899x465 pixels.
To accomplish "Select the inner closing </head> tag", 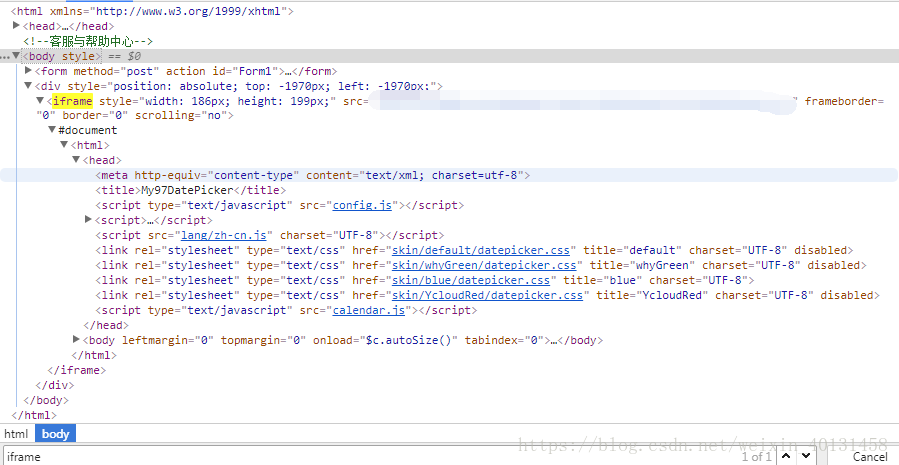I will [106, 325].
